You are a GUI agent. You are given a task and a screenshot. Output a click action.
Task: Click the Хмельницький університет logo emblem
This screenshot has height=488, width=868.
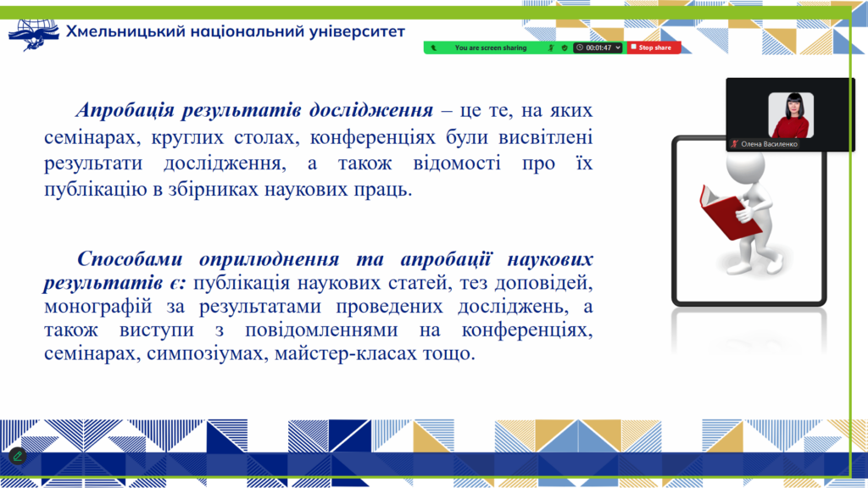point(34,32)
